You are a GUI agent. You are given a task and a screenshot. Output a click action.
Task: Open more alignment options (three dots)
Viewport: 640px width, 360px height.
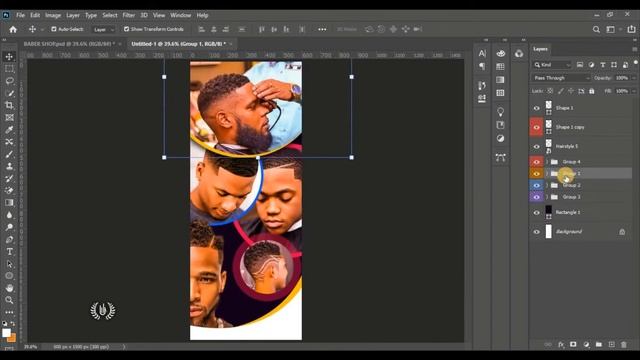pyautogui.click(x=322, y=29)
